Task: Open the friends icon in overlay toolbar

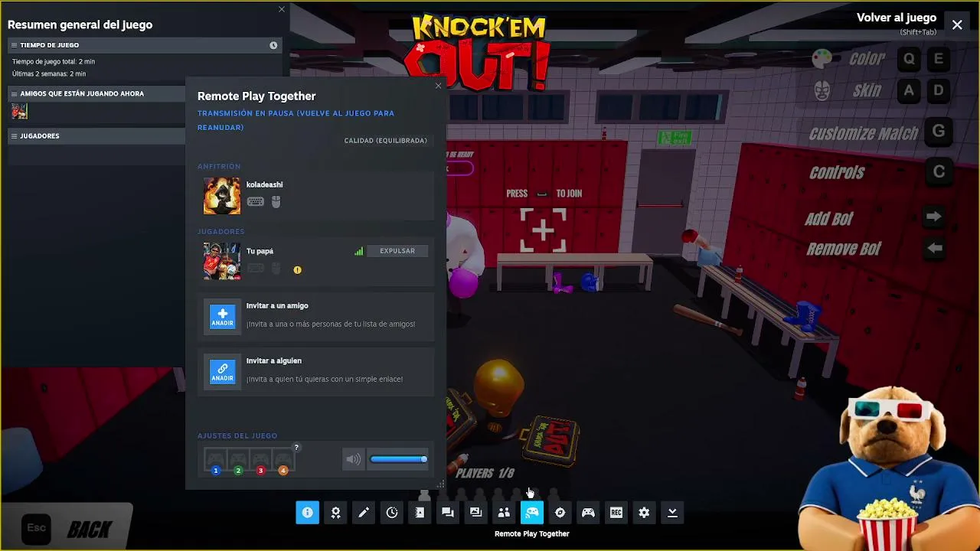Action: click(x=504, y=513)
